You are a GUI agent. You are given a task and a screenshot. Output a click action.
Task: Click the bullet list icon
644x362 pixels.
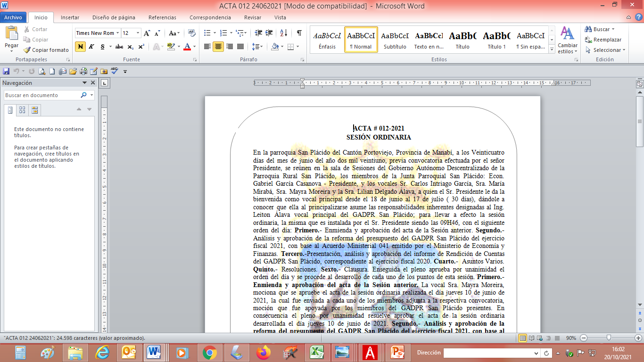(x=207, y=33)
